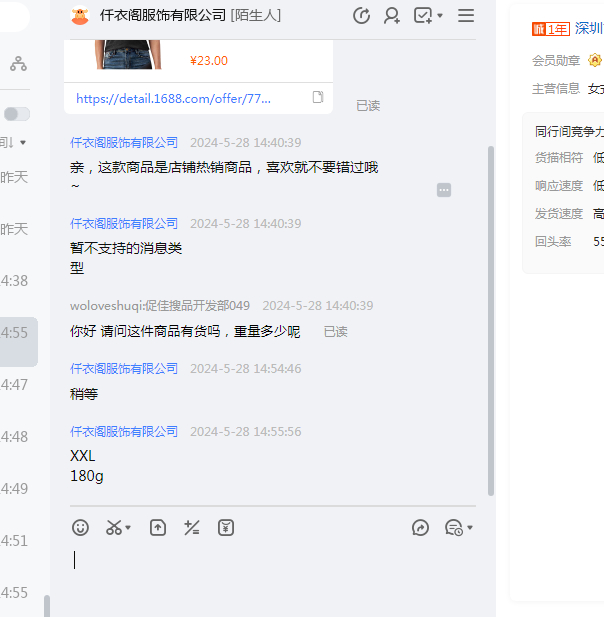Click the 暂不支持的消息类型 message
The image size is (604, 617).
point(126,258)
